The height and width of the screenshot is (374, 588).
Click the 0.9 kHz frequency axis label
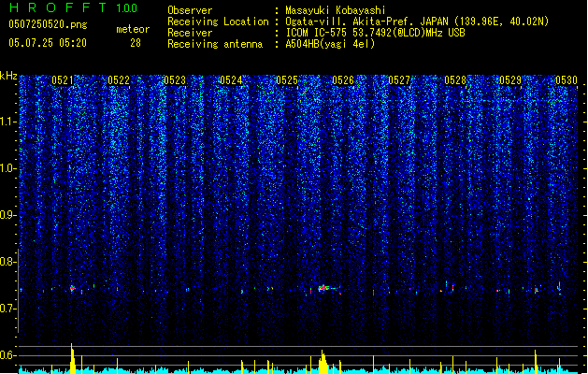point(8,215)
